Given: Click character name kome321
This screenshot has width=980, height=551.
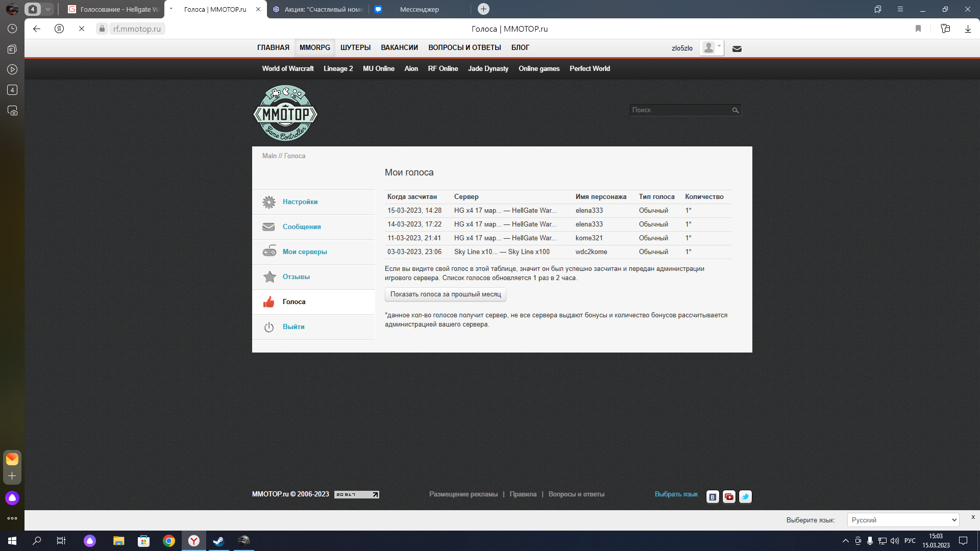Looking at the screenshot, I should pyautogui.click(x=589, y=238).
